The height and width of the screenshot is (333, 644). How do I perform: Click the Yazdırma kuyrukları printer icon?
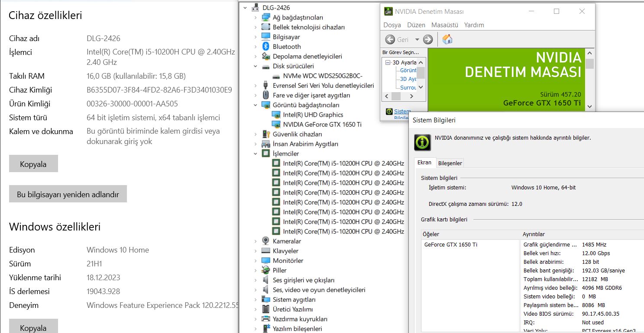pos(265,319)
